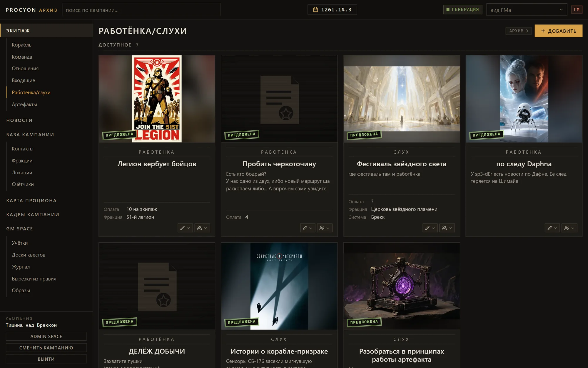
Task: Open the Join the 51st Legion poster image
Action: [x=157, y=99]
